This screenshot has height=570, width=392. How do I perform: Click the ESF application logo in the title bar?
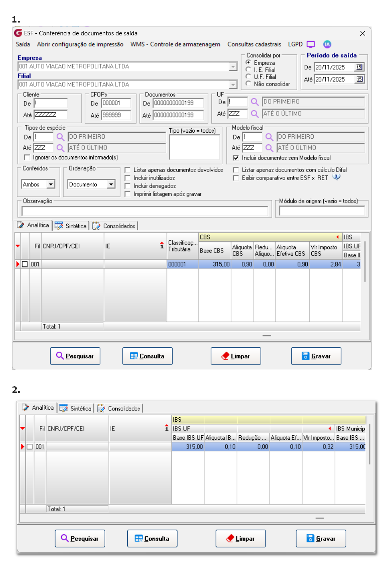pyautogui.click(x=18, y=33)
